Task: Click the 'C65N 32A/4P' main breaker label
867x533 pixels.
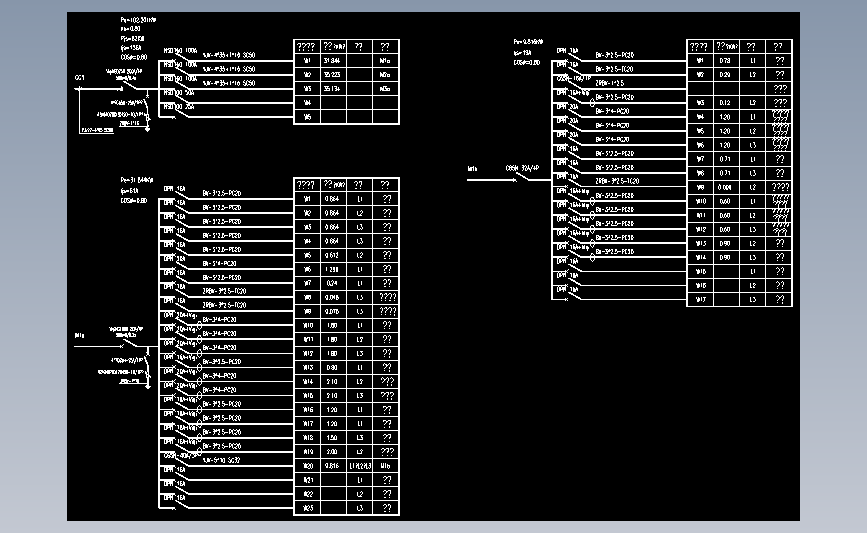Action: pyautogui.click(x=523, y=168)
